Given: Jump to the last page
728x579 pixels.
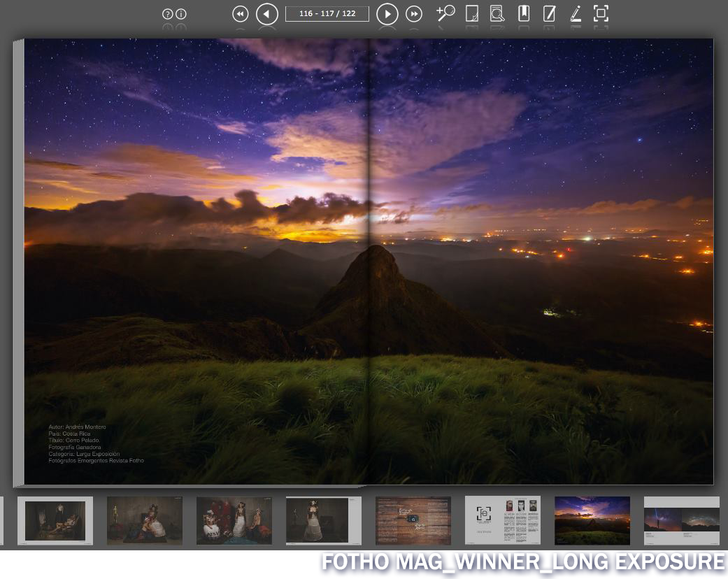Looking at the screenshot, I should click(x=414, y=14).
